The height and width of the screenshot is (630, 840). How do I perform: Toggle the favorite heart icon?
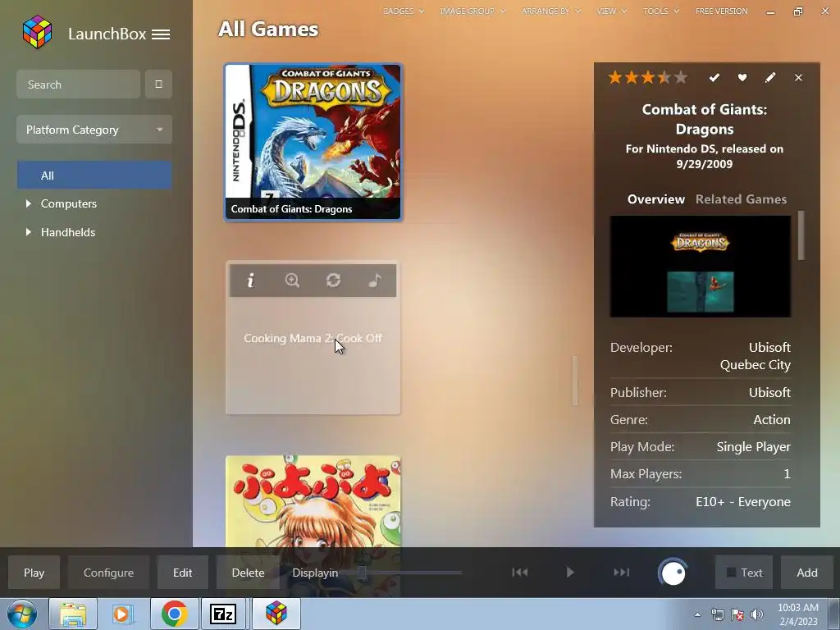742,78
